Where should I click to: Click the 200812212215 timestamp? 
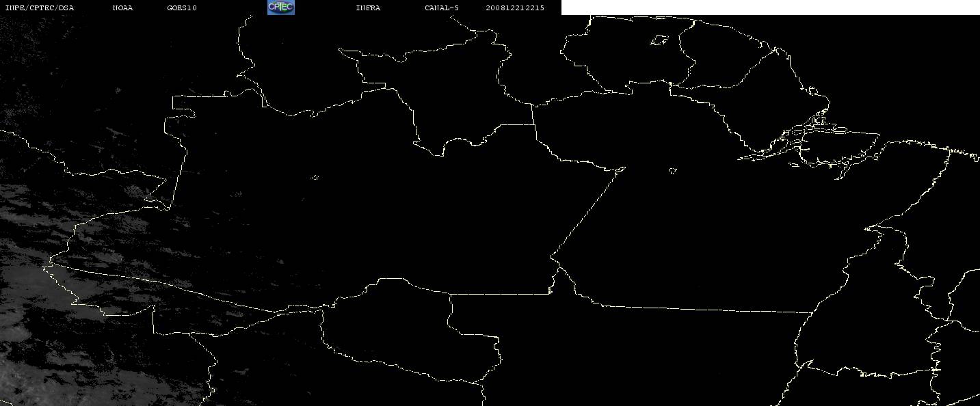(515, 8)
